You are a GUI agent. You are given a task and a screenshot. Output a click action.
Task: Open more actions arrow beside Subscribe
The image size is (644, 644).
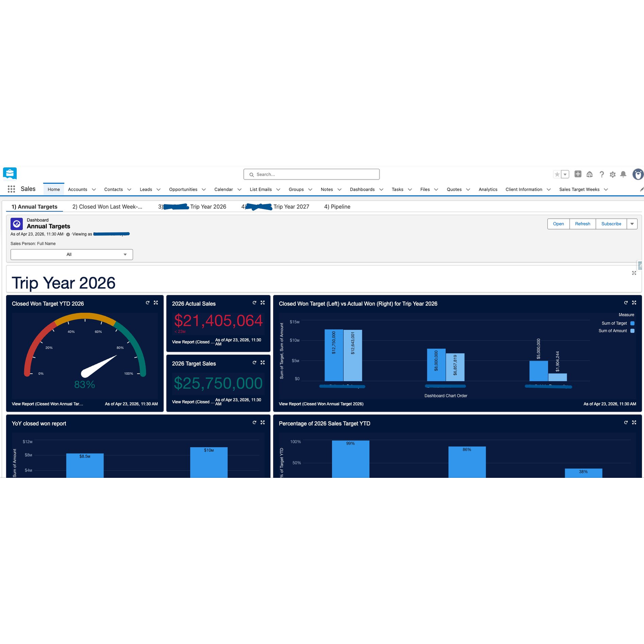coord(632,224)
